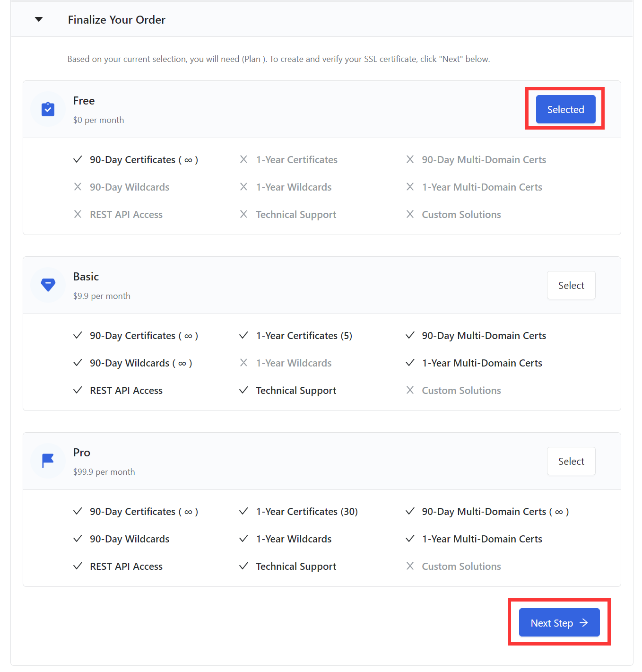Click the Free plan header title
Image resolution: width=642 pixels, height=672 pixels.
[x=84, y=101]
